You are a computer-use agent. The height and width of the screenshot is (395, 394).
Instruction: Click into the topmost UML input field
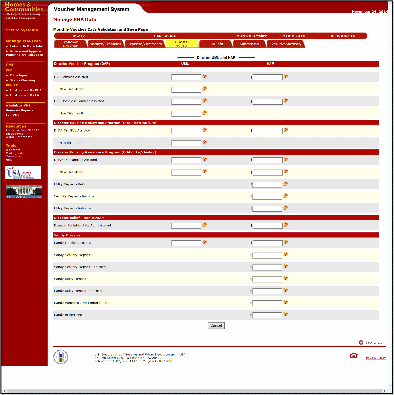click(186, 77)
